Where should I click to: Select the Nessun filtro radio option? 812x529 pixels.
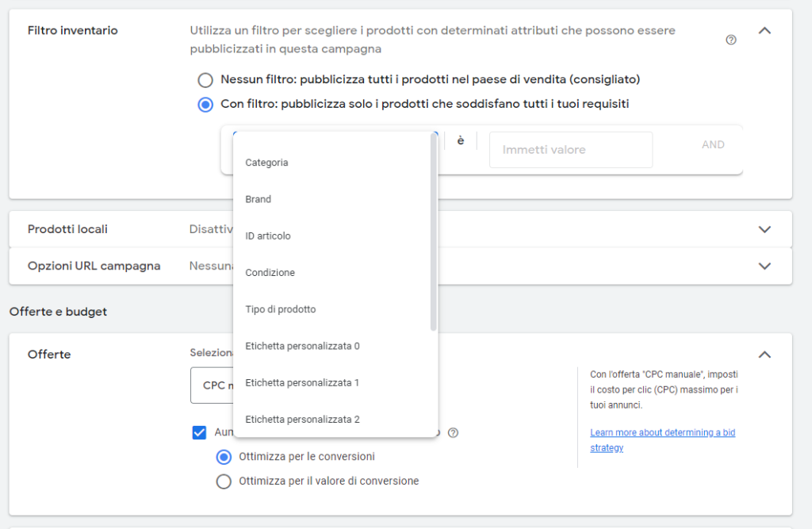tap(205, 80)
